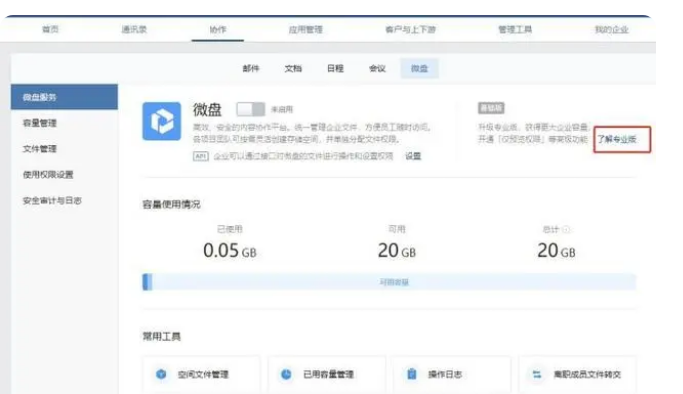This screenshot has width=683, height=394.
Task: Click the 20 GB value under 总计
Action: (556, 250)
